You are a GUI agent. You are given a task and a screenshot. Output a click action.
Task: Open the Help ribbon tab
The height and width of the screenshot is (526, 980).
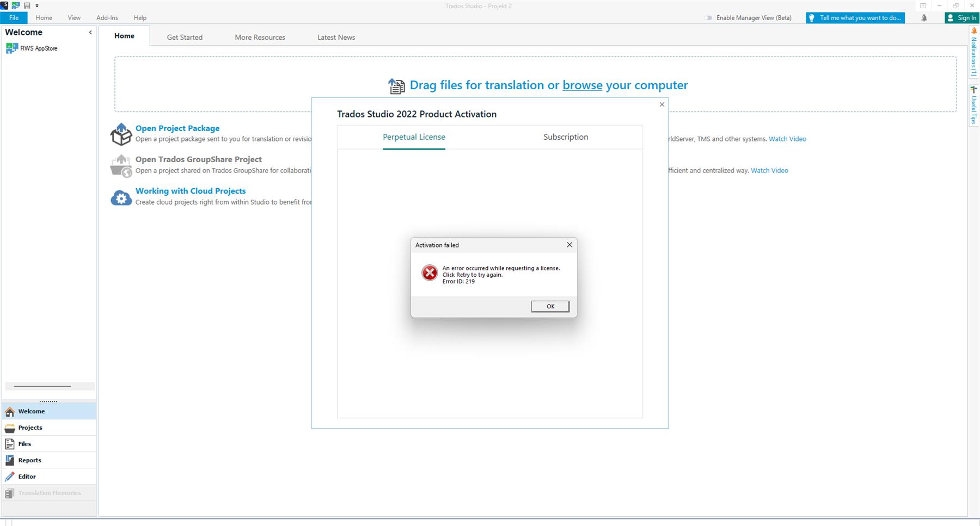140,18
